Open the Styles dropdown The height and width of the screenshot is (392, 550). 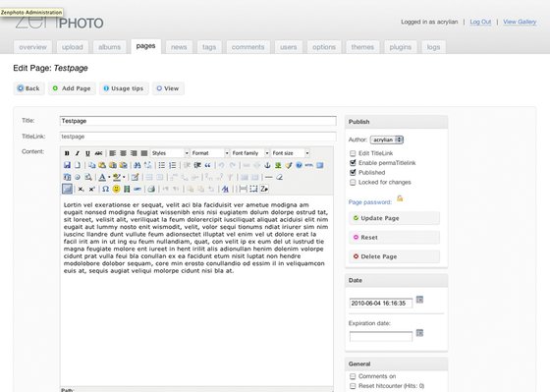170,153
